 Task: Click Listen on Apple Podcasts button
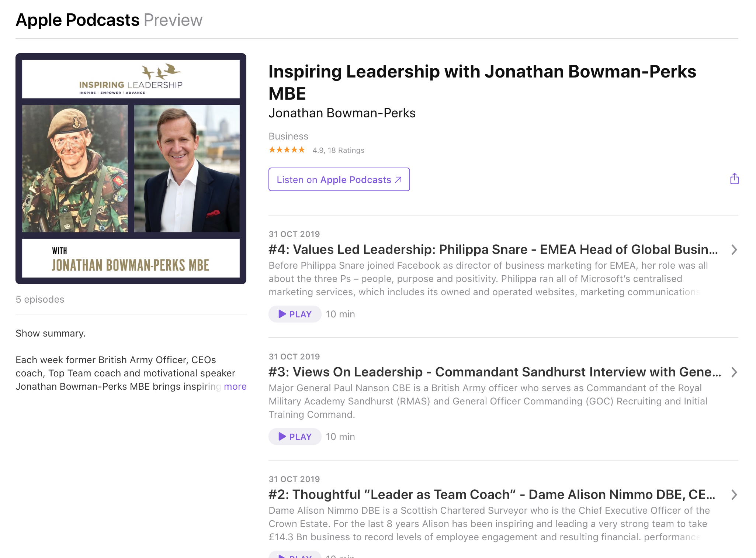pos(339,180)
